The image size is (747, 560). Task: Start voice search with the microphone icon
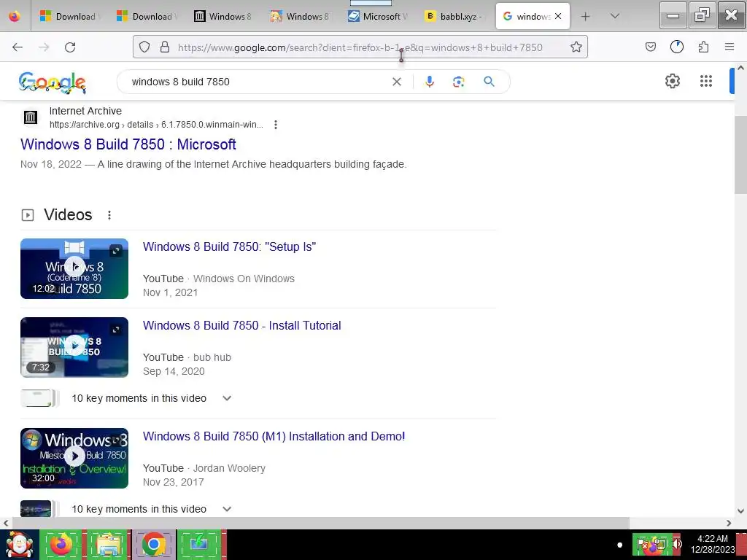pyautogui.click(x=429, y=82)
